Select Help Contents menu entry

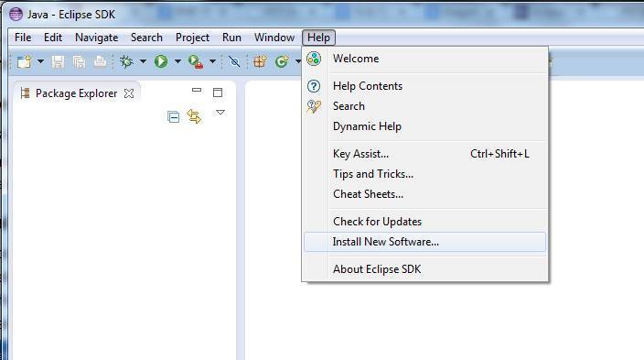coord(425,86)
